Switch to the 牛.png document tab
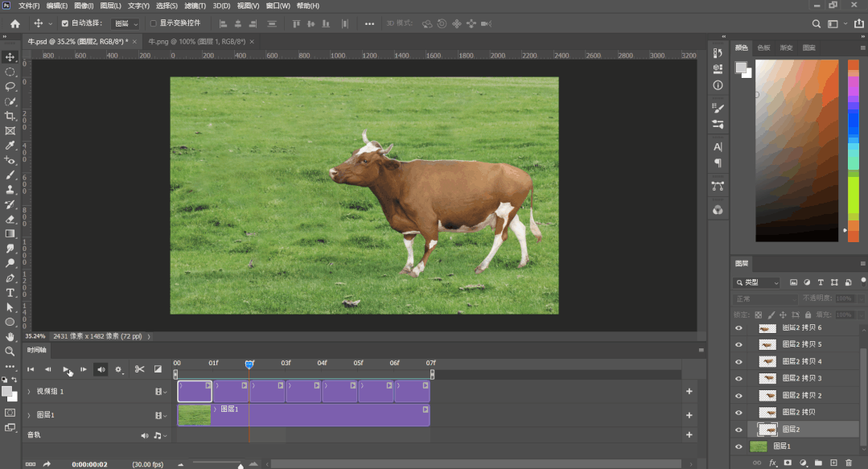 197,41
